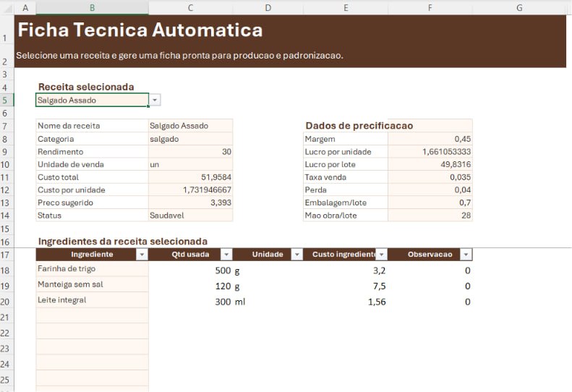Open the Unidade column filter dropdown

(x=297, y=255)
